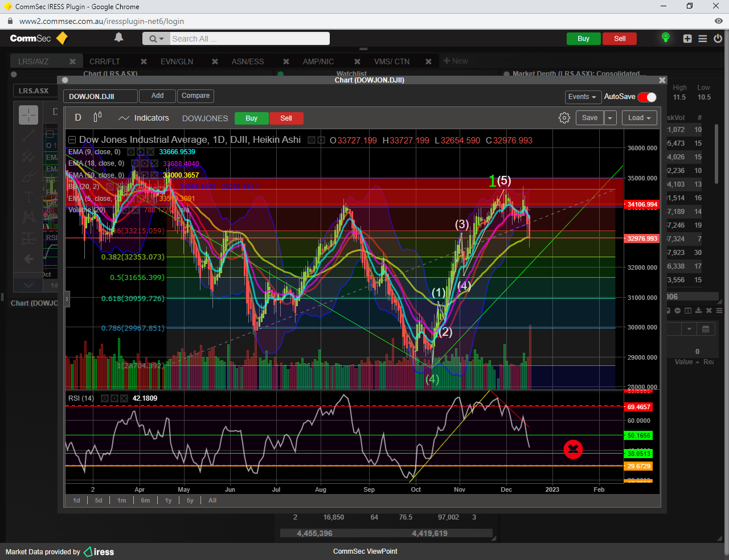Switch to the CRR/FLT tab
Screen dimensions: 729x560
[x=105, y=61]
